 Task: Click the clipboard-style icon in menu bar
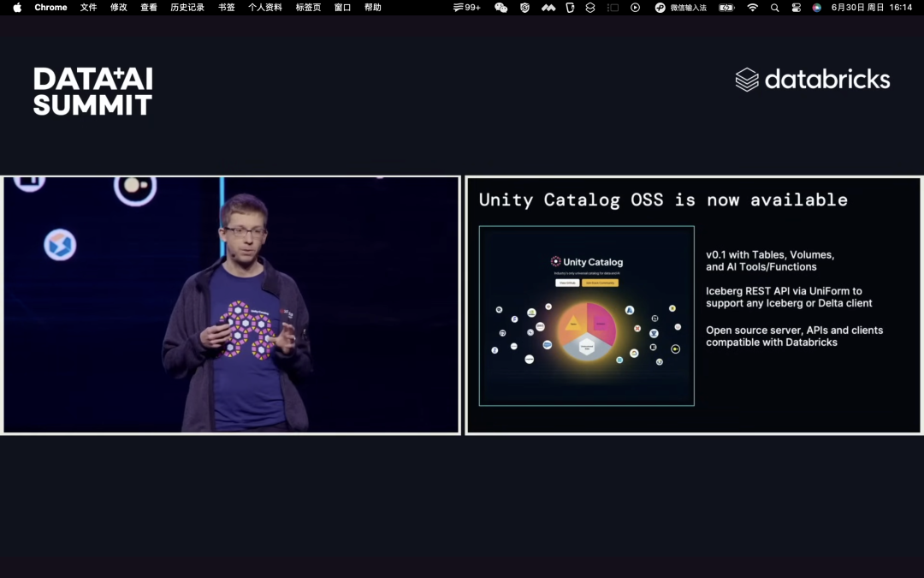tap(570, 8)
